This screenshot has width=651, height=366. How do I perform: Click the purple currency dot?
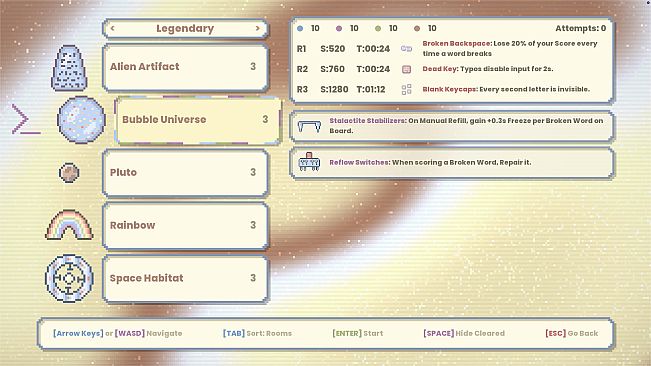click(x=339, y=29)
